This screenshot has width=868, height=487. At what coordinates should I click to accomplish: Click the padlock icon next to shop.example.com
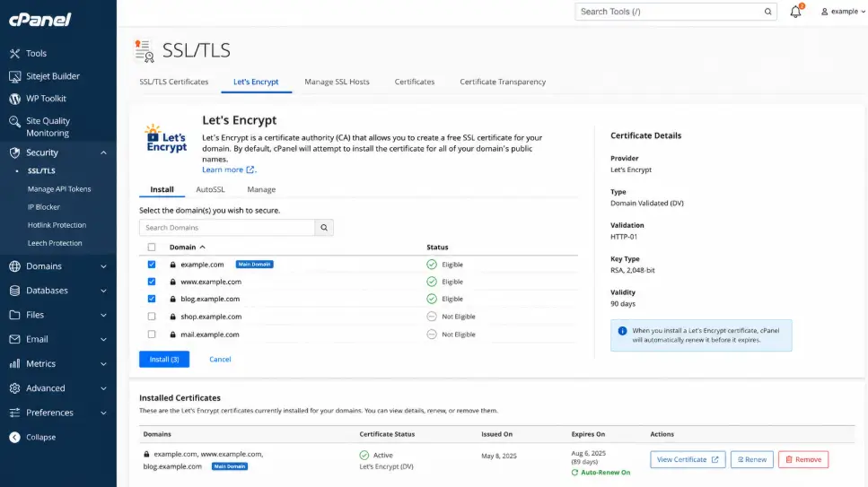tap(172, 317)
